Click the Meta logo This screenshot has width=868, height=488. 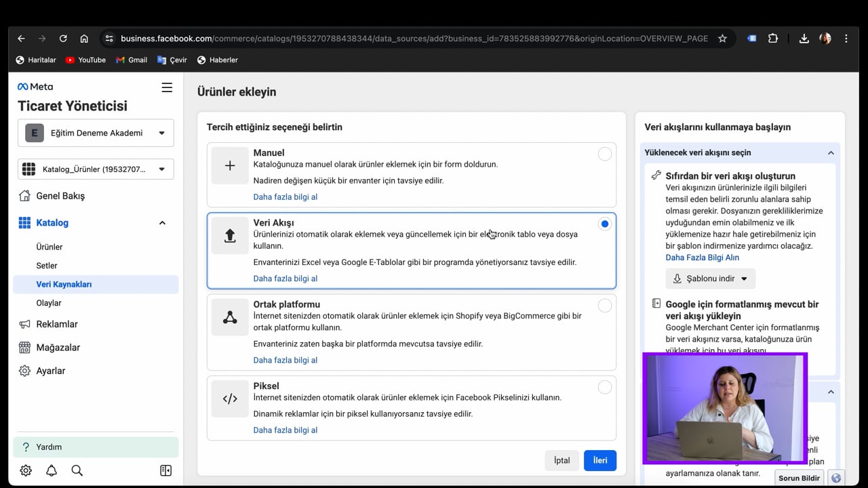tap(35, 87)
